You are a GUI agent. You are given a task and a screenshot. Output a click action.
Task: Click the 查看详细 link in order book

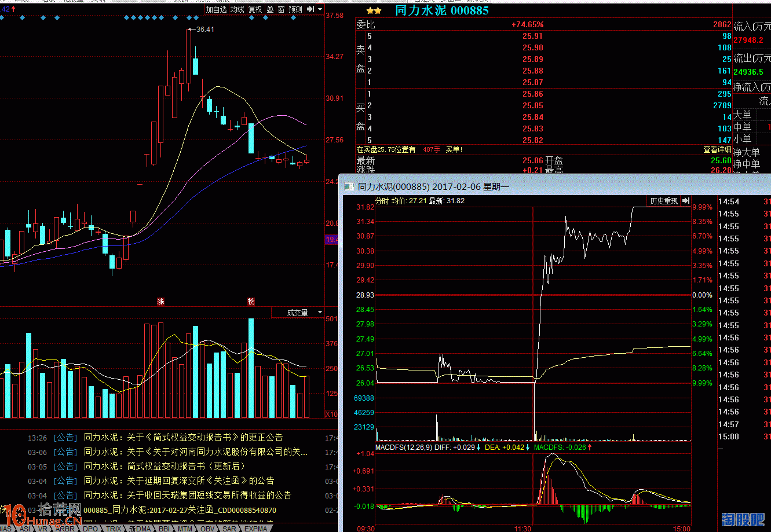(717, 149)
